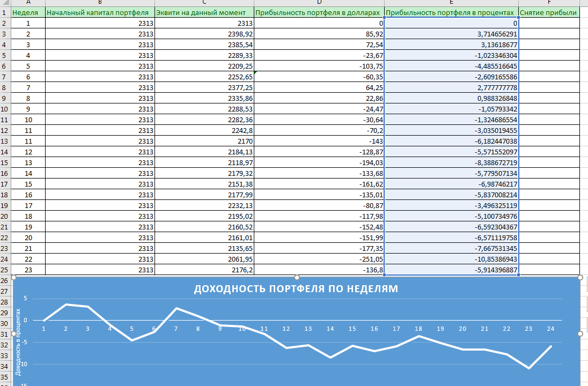Select the cell with equity value 2398,92
This screenshot has height=386, width=588.
204,34
